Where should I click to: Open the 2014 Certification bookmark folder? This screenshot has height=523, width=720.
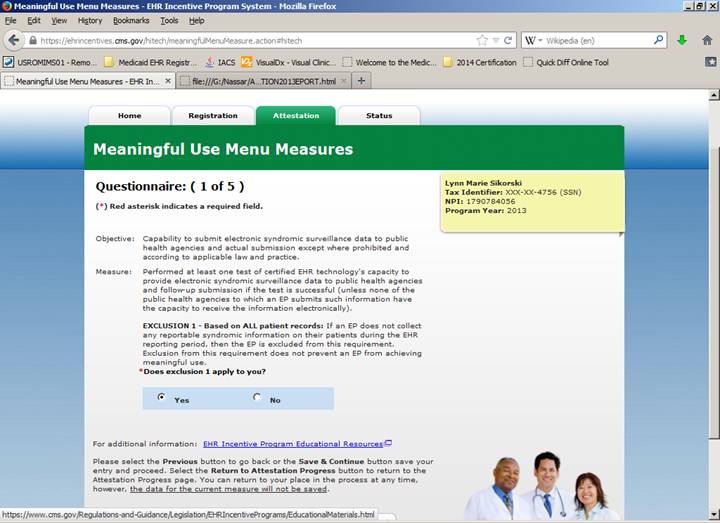(479, 62)
